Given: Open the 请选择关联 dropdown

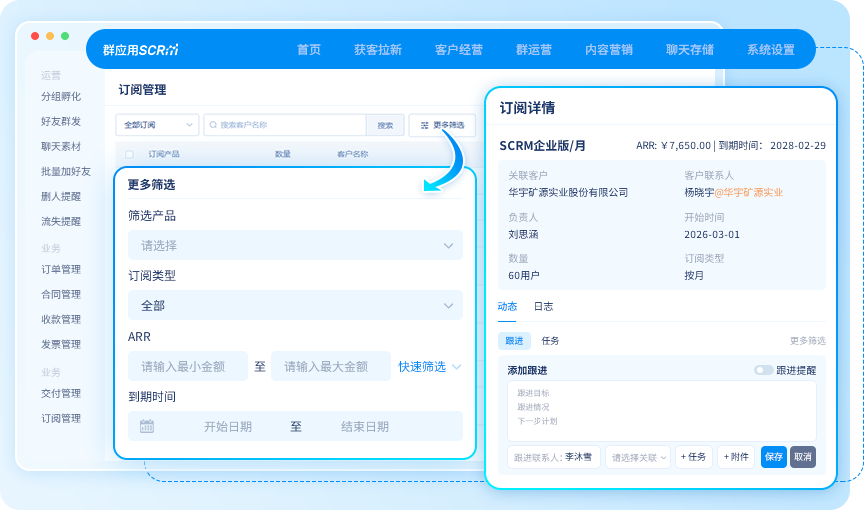Looking at the screenshot, I should [638, 457].
